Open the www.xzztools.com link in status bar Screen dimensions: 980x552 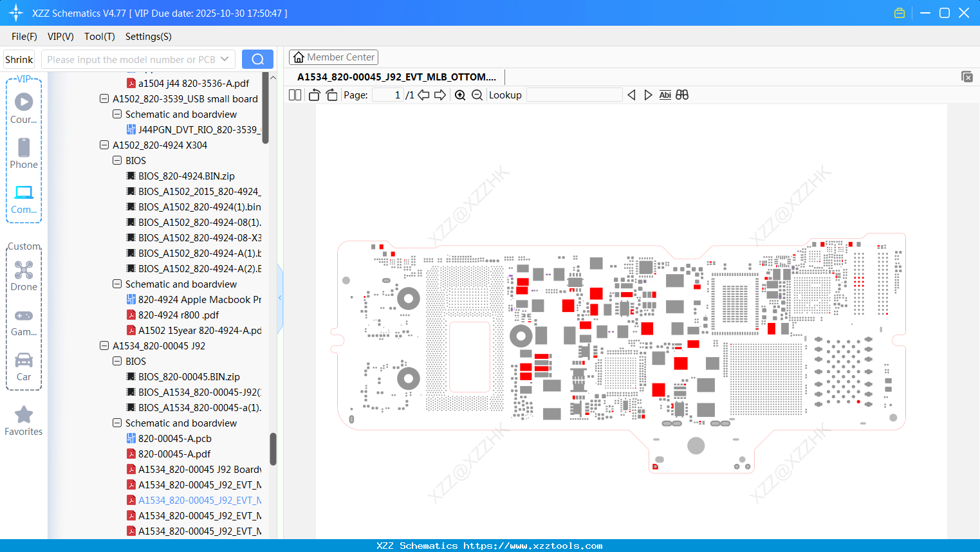tap(533, 546)
